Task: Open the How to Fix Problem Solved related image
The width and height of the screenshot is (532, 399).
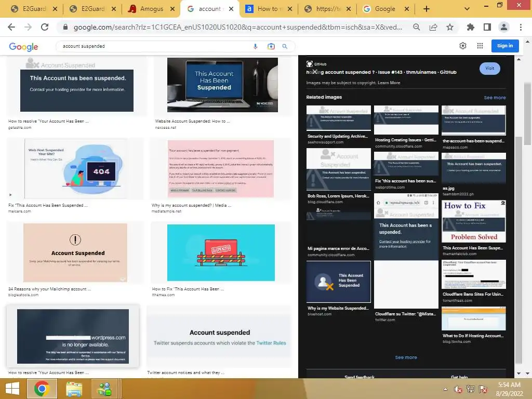Action: (474, 221)
